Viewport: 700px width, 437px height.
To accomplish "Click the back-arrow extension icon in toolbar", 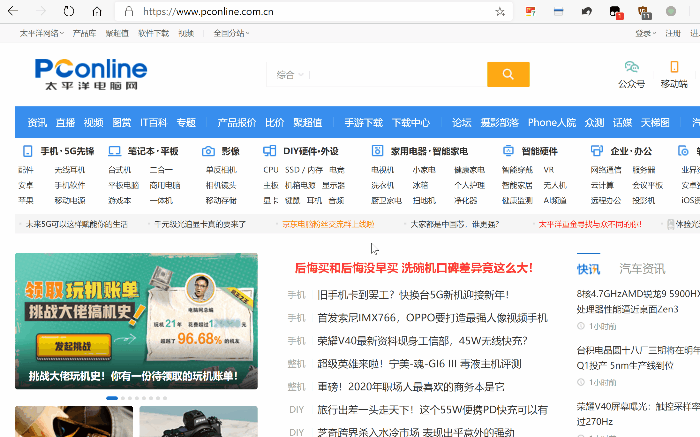I will coord(587,11).
